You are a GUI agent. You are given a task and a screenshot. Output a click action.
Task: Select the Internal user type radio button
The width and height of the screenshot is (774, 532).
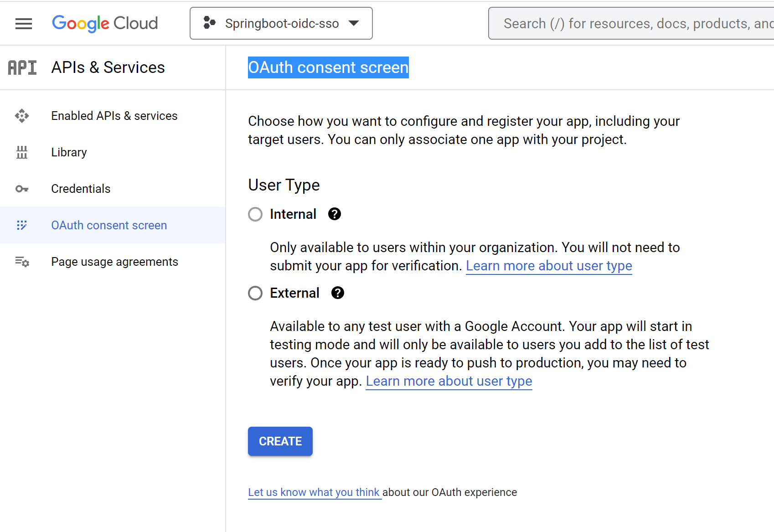[x=255, y=214]
